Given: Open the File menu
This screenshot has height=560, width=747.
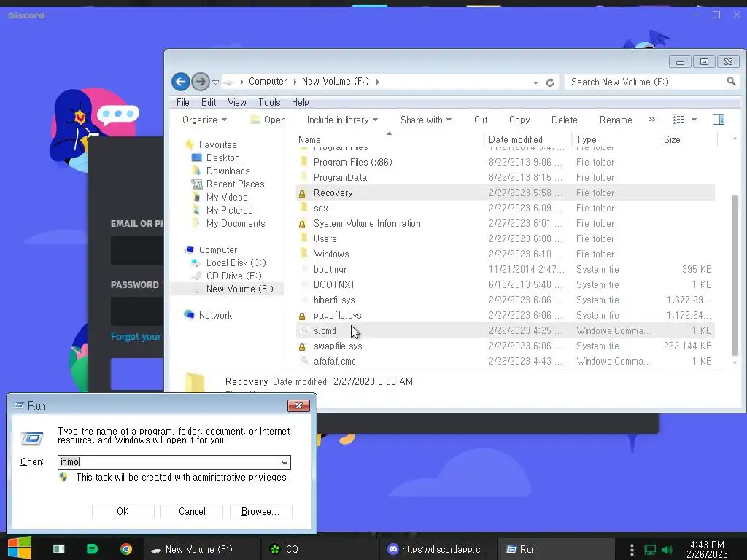Looking at the screenshot, I should click(183, 102).
